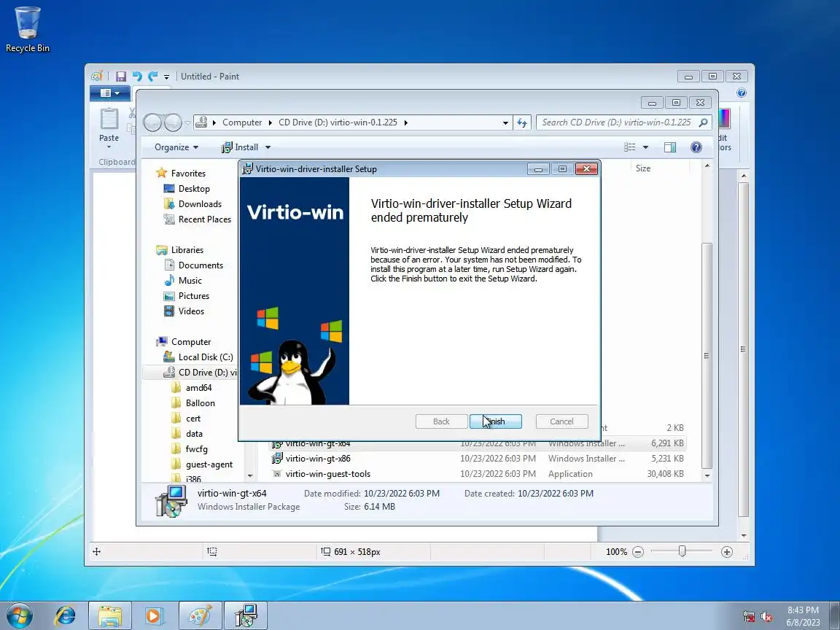This screenshot has width=840, height=630.
Task: Click the Explorer refresh button
Action: pos(522,122)
